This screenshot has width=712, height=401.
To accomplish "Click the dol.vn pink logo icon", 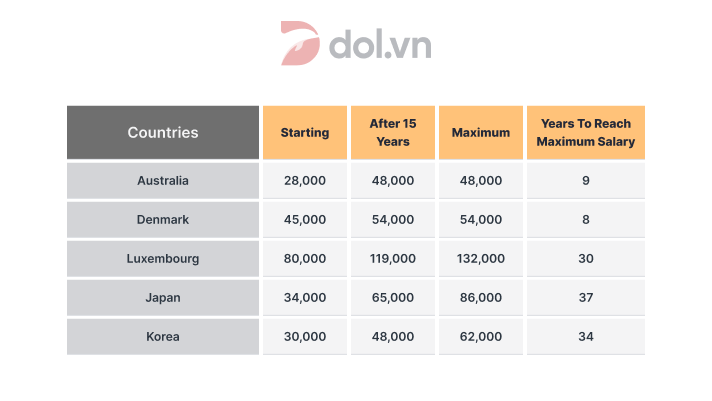I will [x=301, y=44].
